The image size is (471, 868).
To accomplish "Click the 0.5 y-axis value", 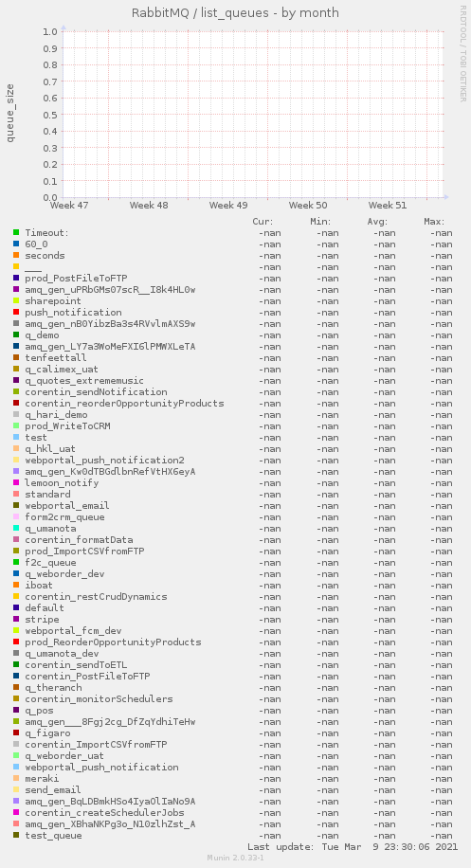I will pyautogui.click(x=50, y=115).
